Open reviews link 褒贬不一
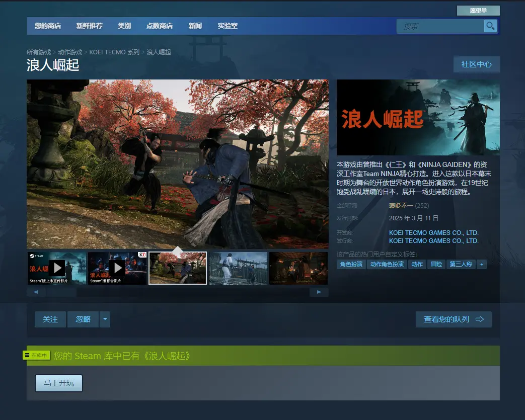 [401, 206]
